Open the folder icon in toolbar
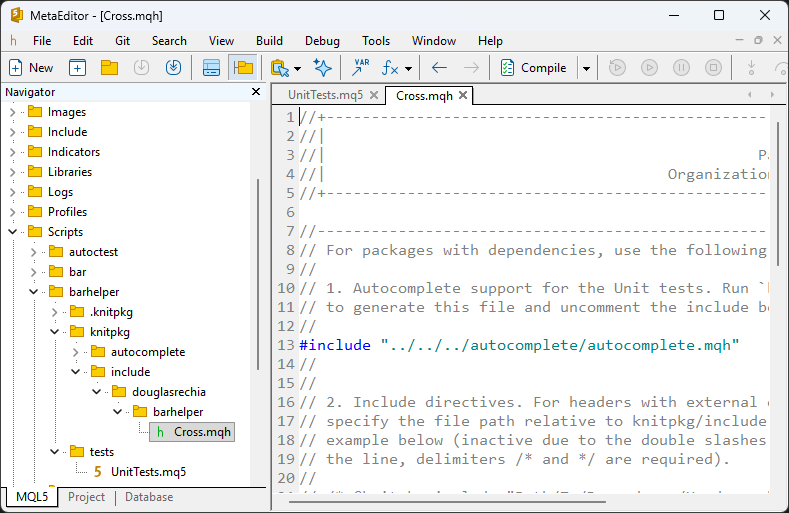 click(x=109, y=68)
